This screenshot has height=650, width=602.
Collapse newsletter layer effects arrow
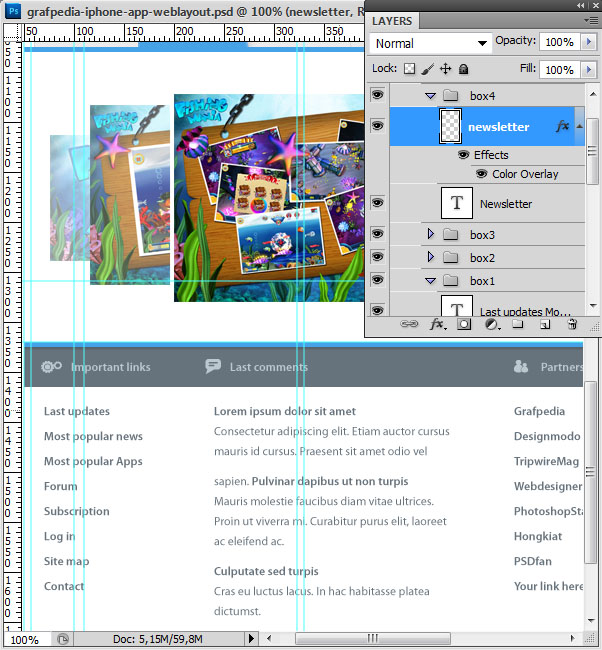click(x=579, y=126)
